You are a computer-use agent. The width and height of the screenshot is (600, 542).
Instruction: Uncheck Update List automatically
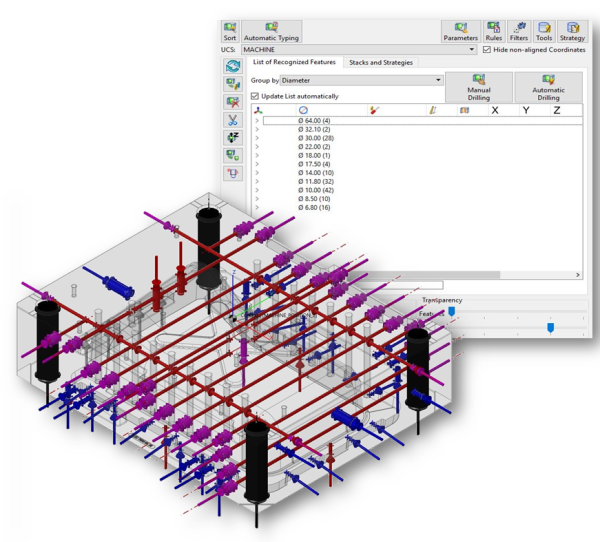click(255, 96)
